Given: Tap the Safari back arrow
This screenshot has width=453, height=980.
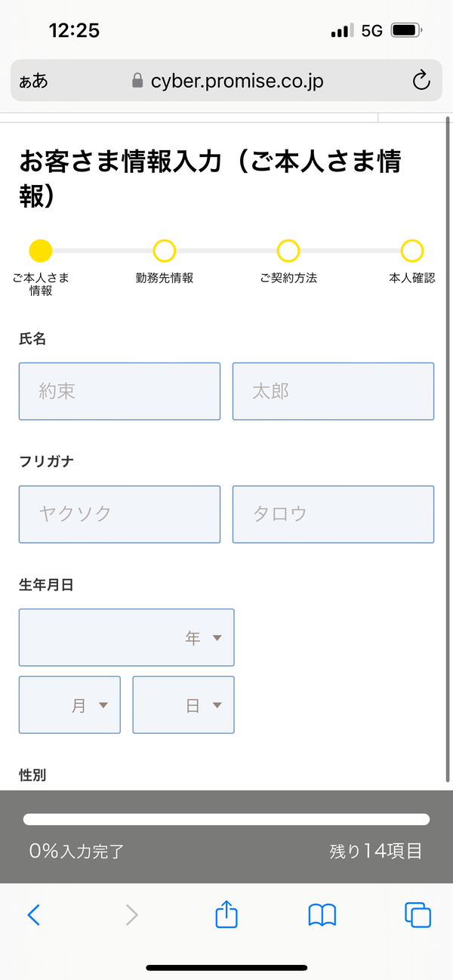Looking at the screenshot, I should [x=33, y=915].
